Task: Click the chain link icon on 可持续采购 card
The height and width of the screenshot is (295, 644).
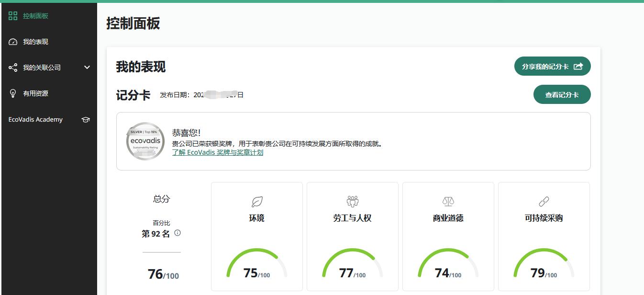Action: point(544,202)
